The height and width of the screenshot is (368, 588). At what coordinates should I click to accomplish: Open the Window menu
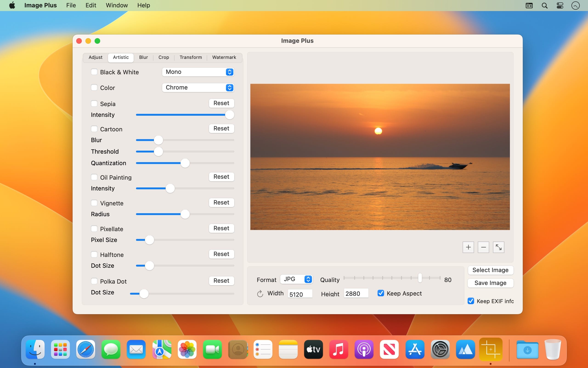pos(117,5)
